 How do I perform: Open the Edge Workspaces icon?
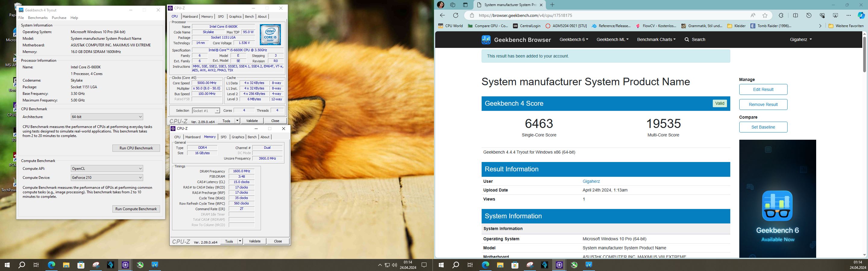(452, 5)
